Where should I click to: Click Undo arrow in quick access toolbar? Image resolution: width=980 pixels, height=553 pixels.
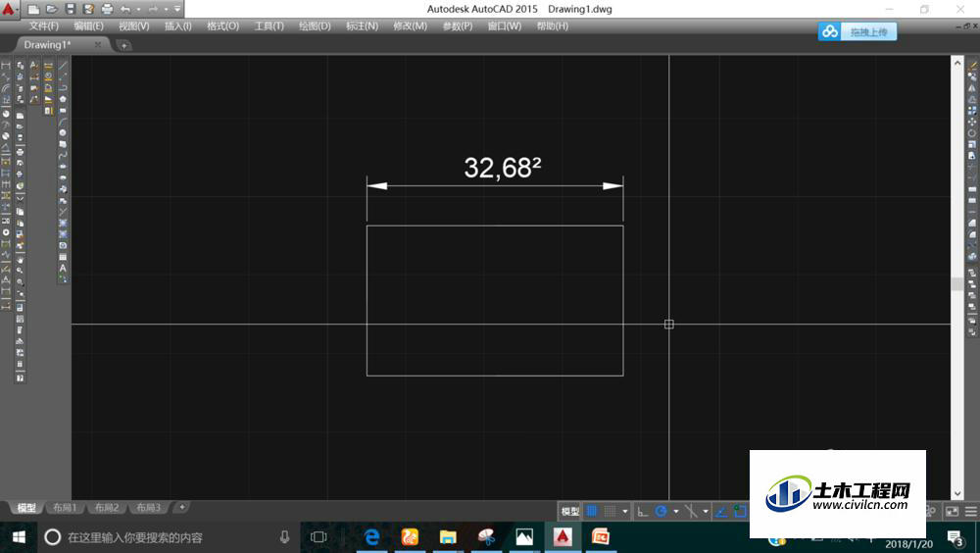[125, 10]
